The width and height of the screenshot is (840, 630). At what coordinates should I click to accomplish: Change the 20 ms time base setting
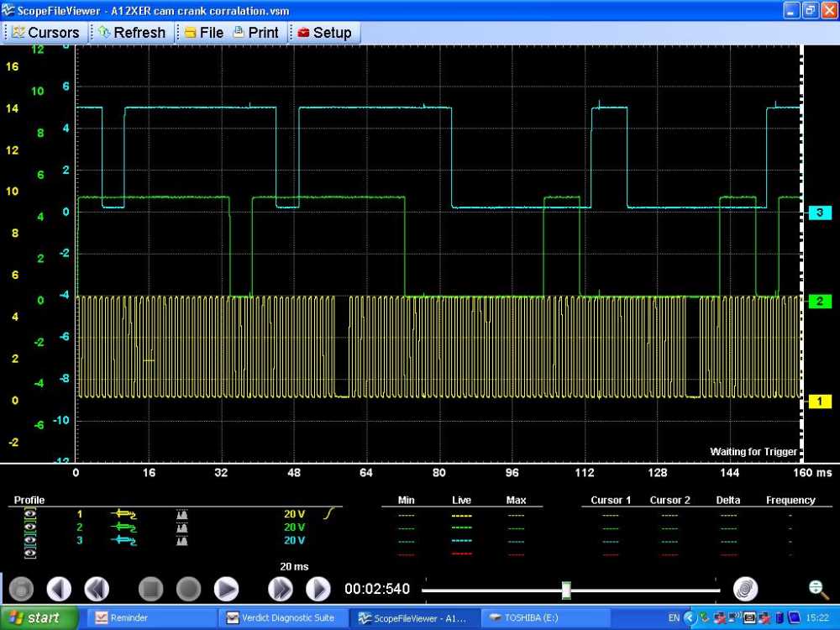click(294, 567)
